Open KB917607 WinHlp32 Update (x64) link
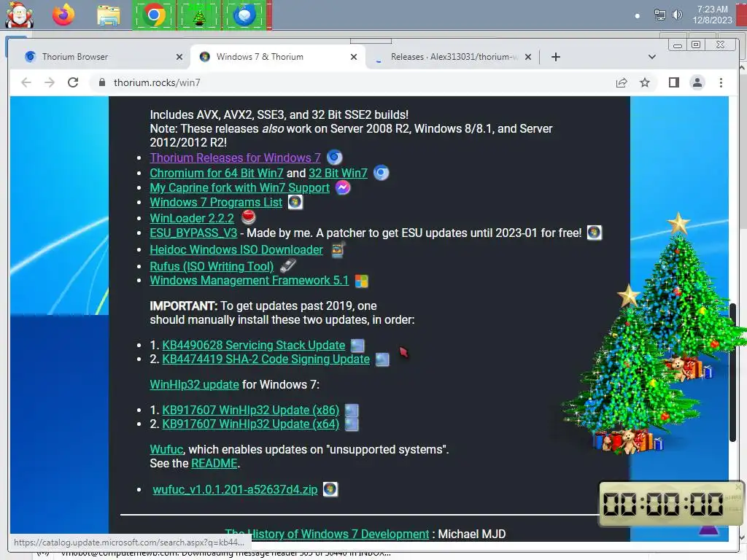 [x=251, y=424]
